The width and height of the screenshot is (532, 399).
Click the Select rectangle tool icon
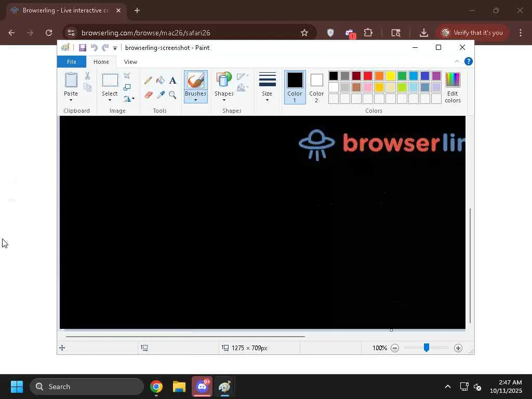coord(110,81)
